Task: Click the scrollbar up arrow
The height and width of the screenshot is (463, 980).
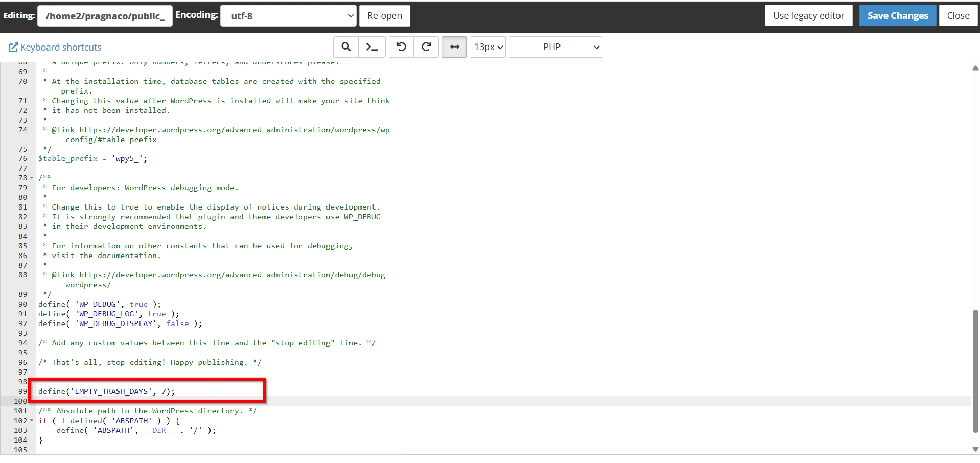Action: [x=975, y=68]
